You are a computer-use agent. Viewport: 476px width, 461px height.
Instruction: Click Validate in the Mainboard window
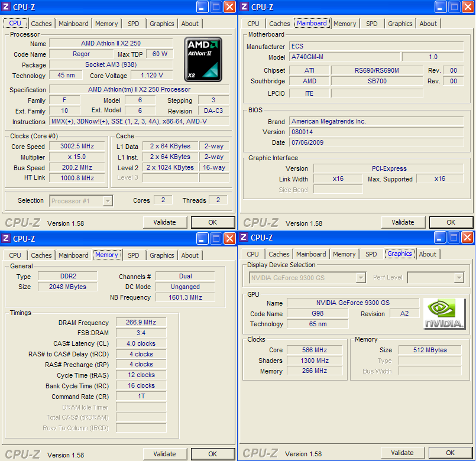(403, 222)
